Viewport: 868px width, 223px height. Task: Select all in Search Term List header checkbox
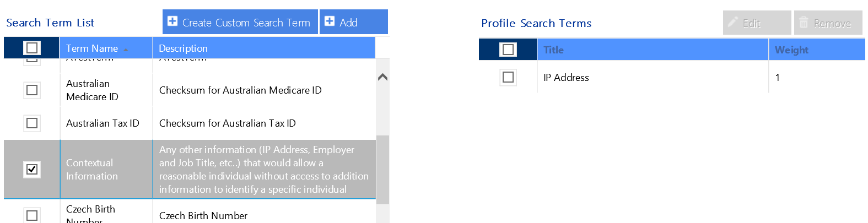[32, 48]
